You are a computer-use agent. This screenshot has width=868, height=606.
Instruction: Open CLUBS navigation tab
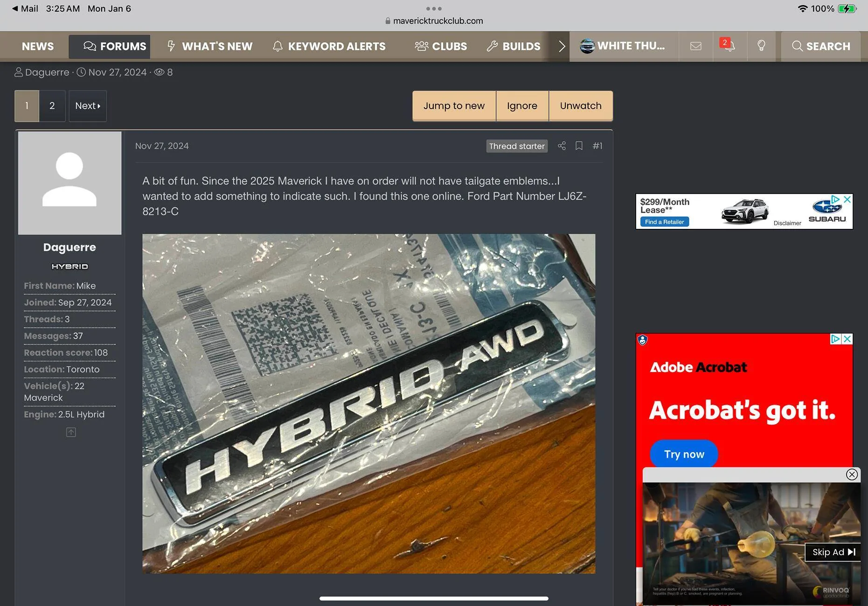tap(441, 46)
